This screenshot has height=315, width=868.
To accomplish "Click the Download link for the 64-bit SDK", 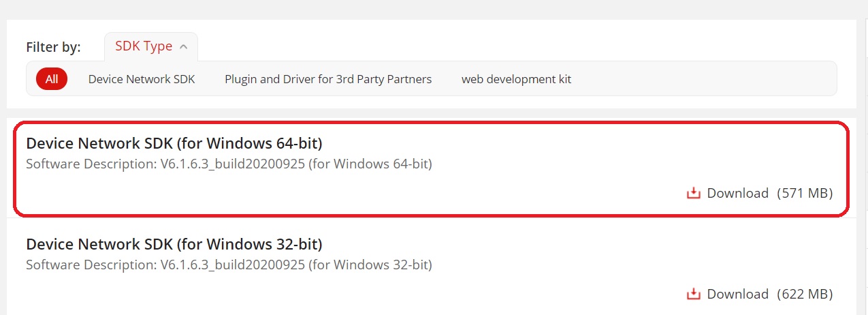I will point(737,194).
